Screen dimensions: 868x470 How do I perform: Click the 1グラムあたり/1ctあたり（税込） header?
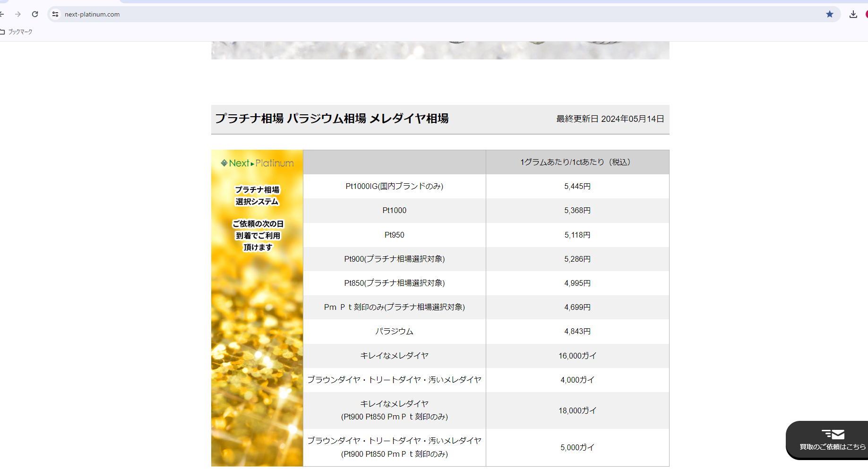pos(577,162)
